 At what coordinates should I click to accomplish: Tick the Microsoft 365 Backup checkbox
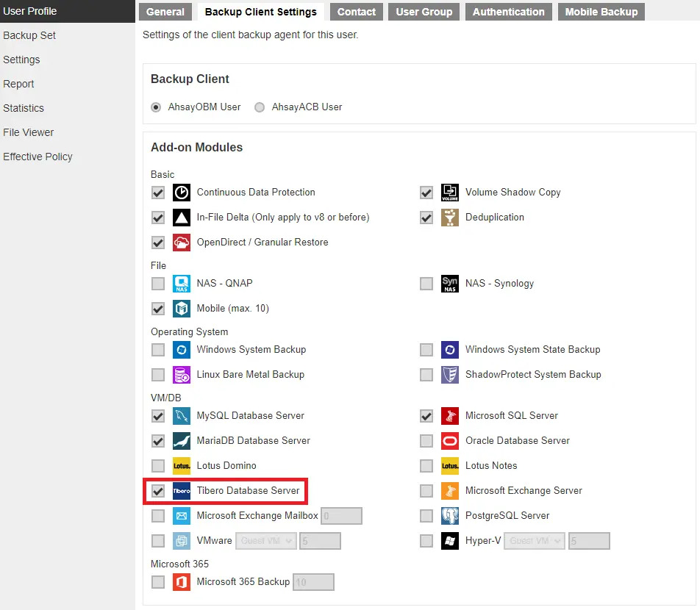(x=158, y=582)
